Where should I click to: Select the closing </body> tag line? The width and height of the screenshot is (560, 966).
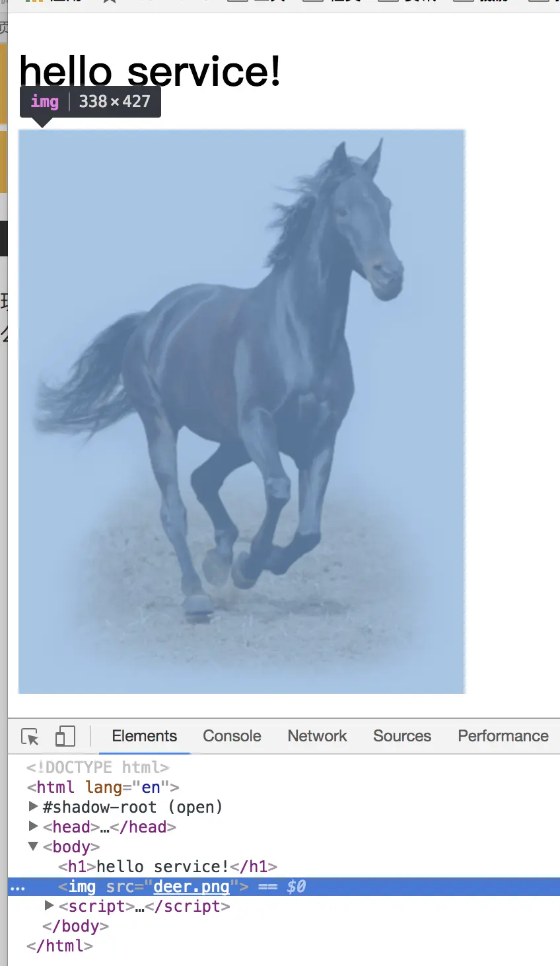coord(75,926)
